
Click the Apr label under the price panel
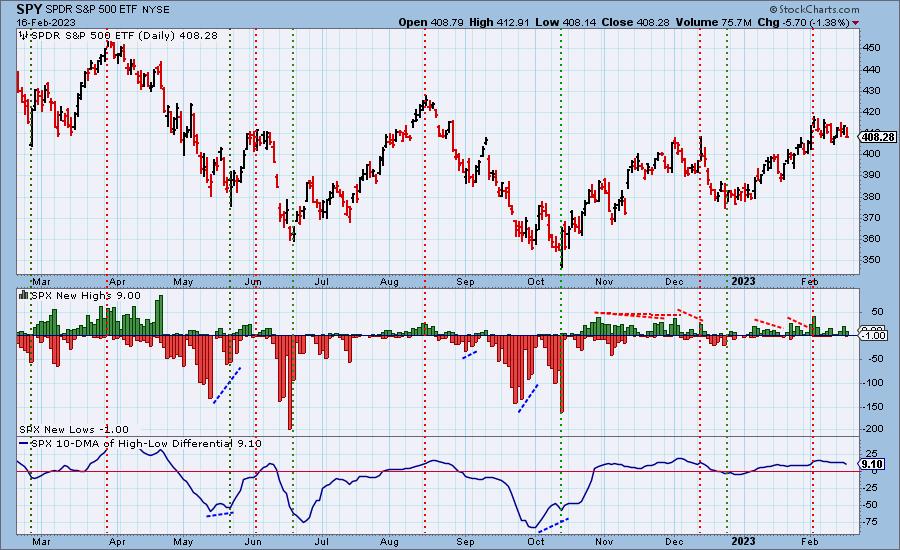[117, 282]
